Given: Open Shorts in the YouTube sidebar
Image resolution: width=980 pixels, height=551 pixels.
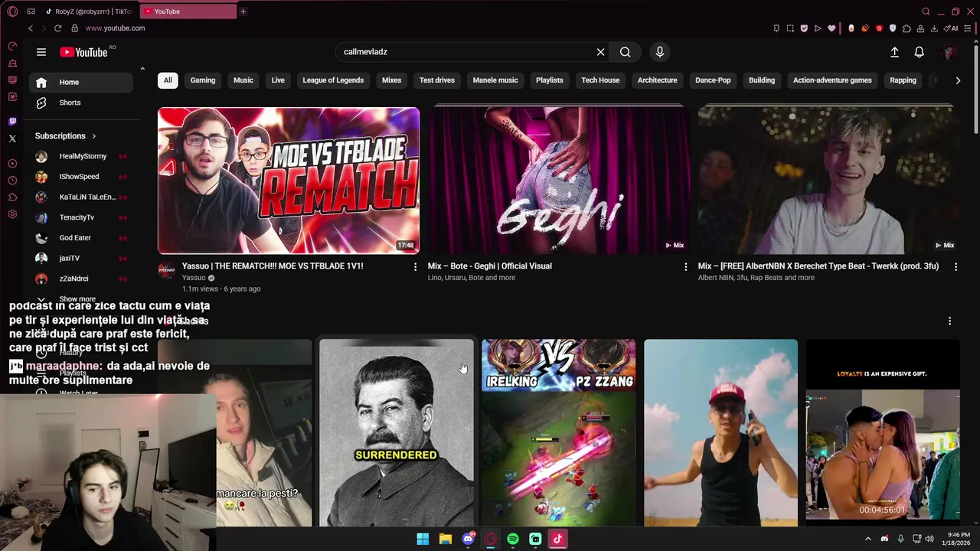Looking at the screenshot, I should [x=81, y=103].
